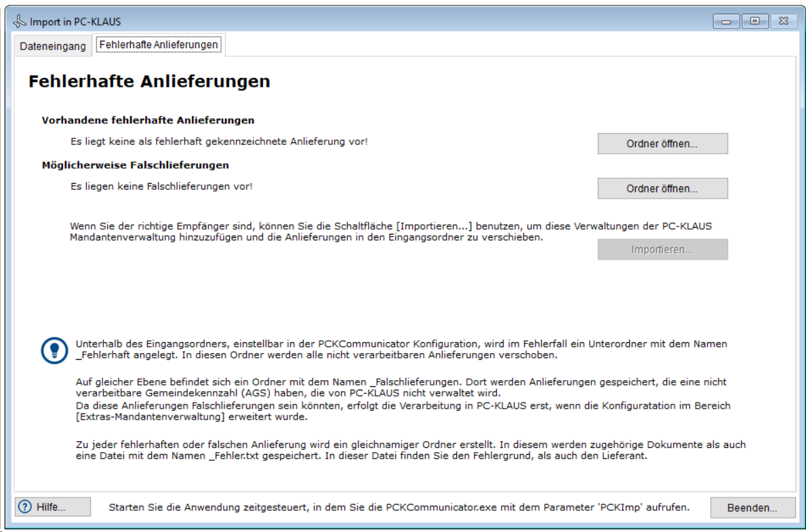Click the 'Möglicherweise Falschlieferungen' section label
Image resolution: width=806 pixels, height=532 pixels.
136,165
